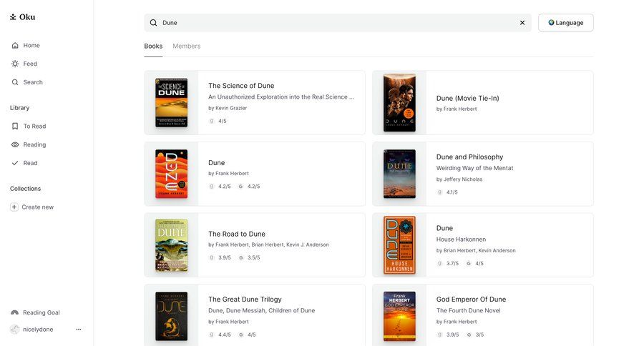This screenshot has width=644, height=346.
Task: Open the Language selector
Action: pos(565,23)
